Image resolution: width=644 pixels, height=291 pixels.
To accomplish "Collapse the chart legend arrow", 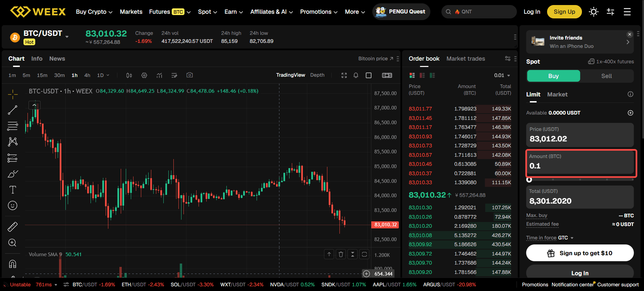I will (x=35, y=105).
